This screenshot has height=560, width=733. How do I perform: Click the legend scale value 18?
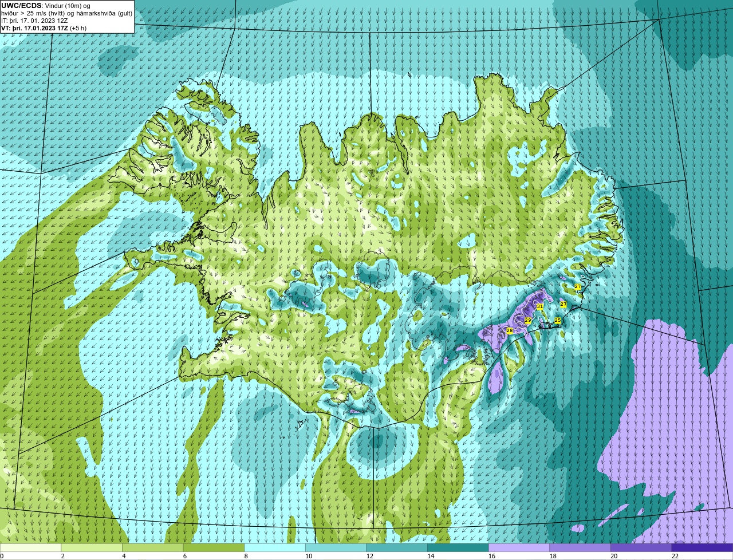[553, 556]
